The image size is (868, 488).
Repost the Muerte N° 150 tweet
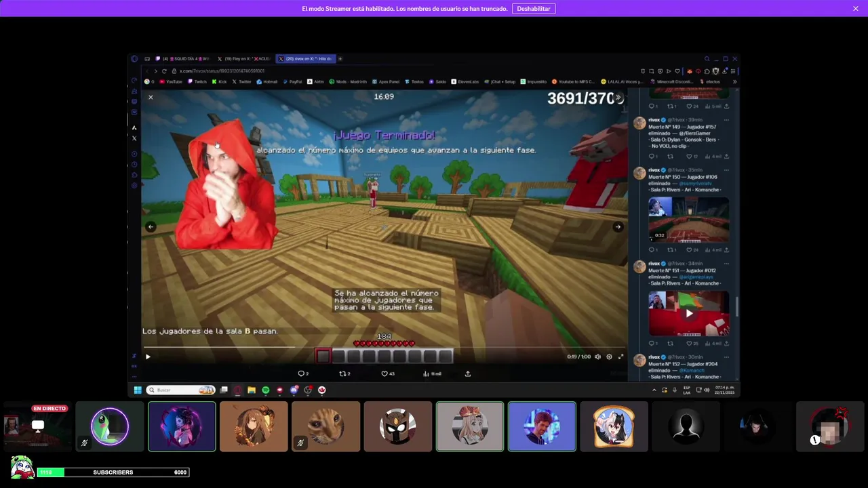pos(671,250)
